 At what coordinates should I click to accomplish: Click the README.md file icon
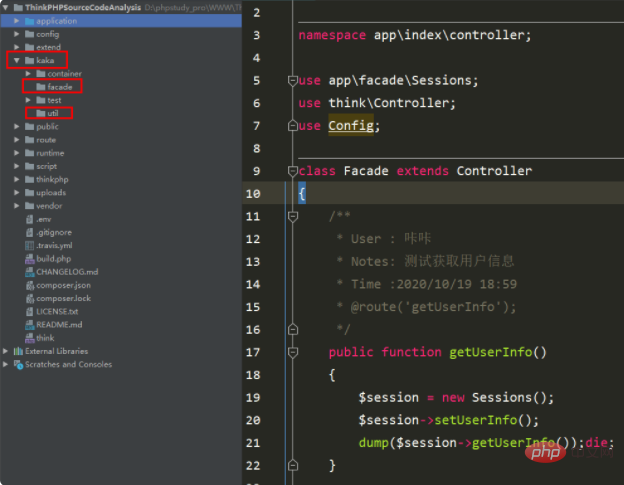(30, 325)
